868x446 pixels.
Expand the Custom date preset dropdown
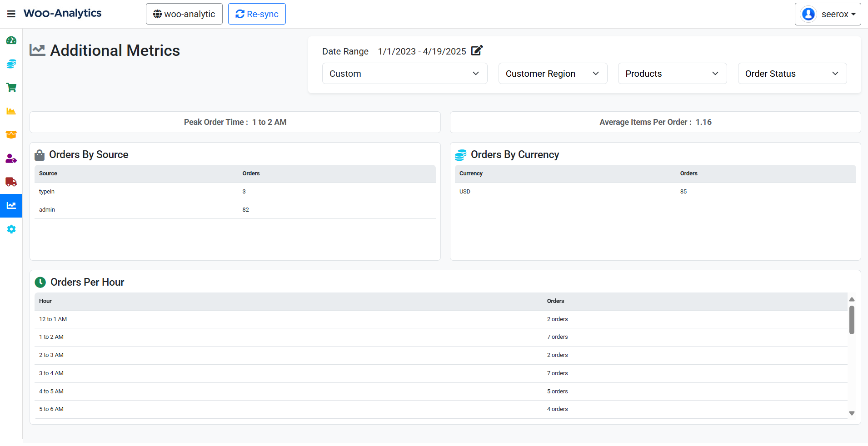click(x=404, y=74)
